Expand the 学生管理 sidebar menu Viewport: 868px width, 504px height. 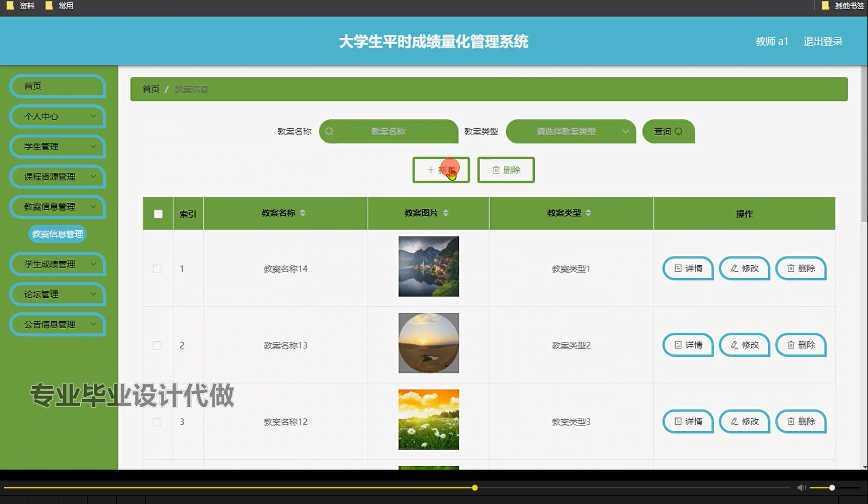click(x=57, y=147)
